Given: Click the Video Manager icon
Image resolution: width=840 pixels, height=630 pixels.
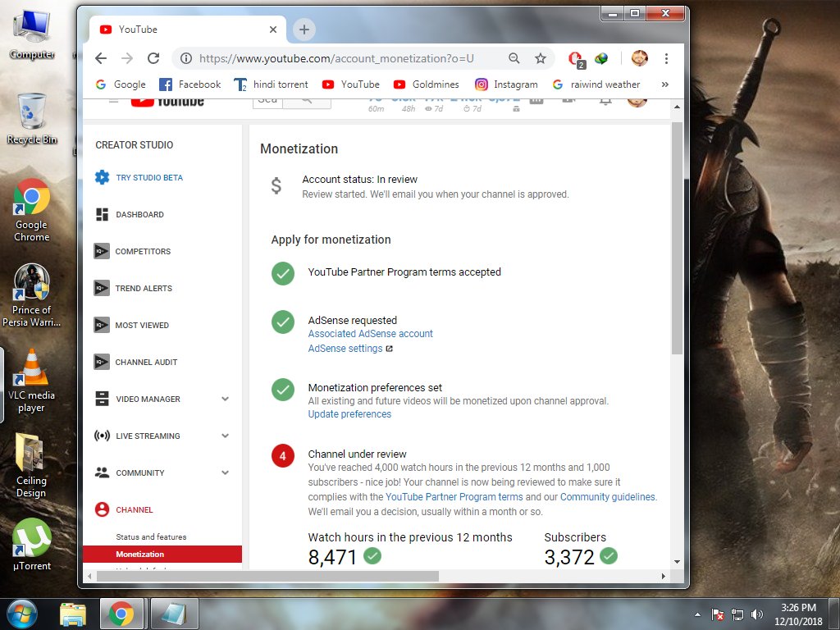Looking at the screenshot, I should 102,399.
